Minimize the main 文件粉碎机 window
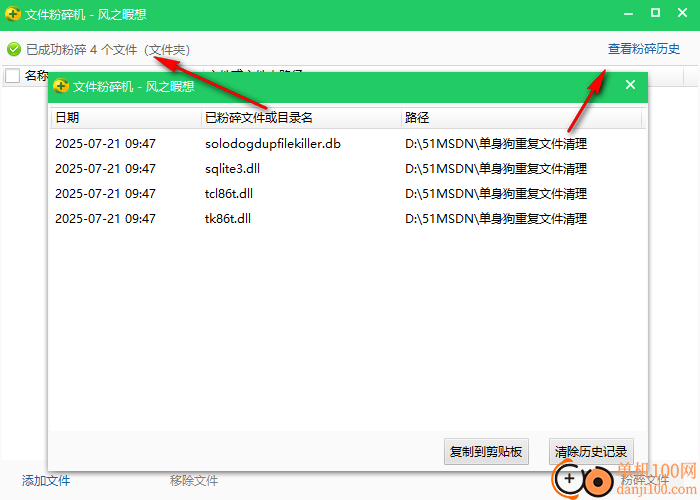Viewport: 700px width, 500px height. (x=629, y=13)
